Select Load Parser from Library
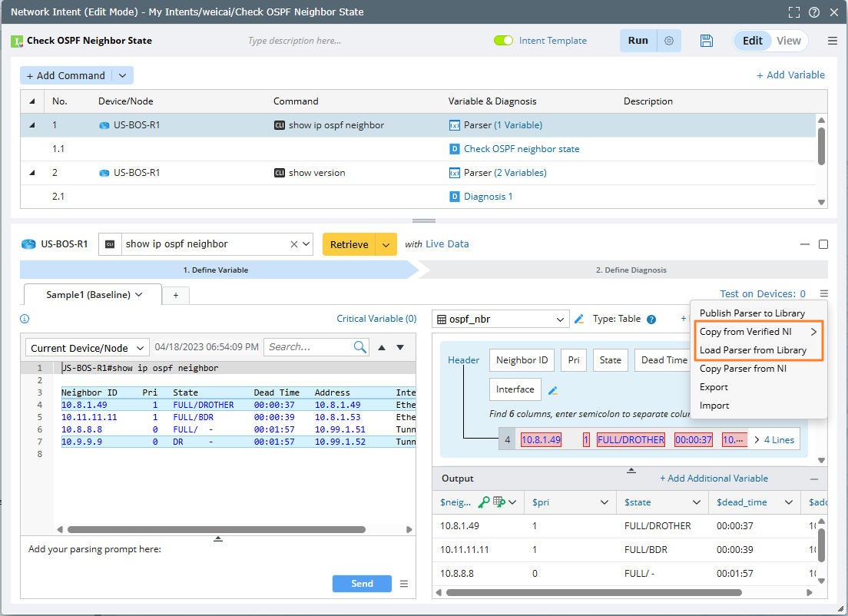The image size is (848, 616). point(753,350)
